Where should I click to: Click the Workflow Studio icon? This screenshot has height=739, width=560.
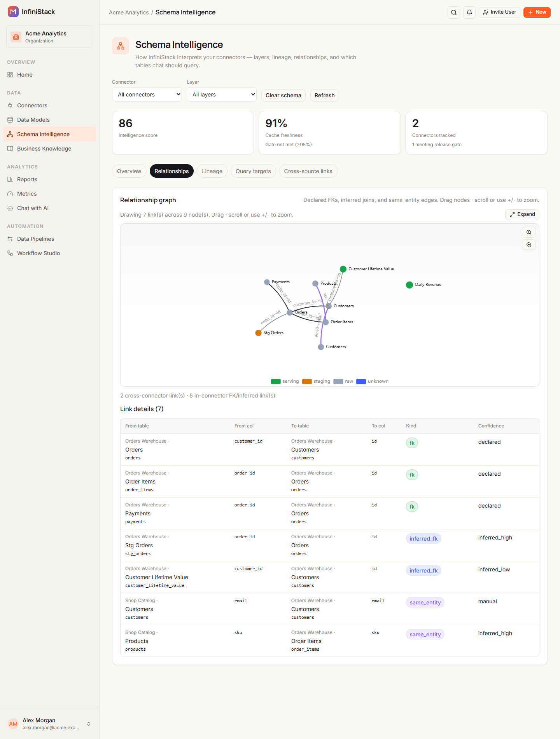(x=10, y=253)
